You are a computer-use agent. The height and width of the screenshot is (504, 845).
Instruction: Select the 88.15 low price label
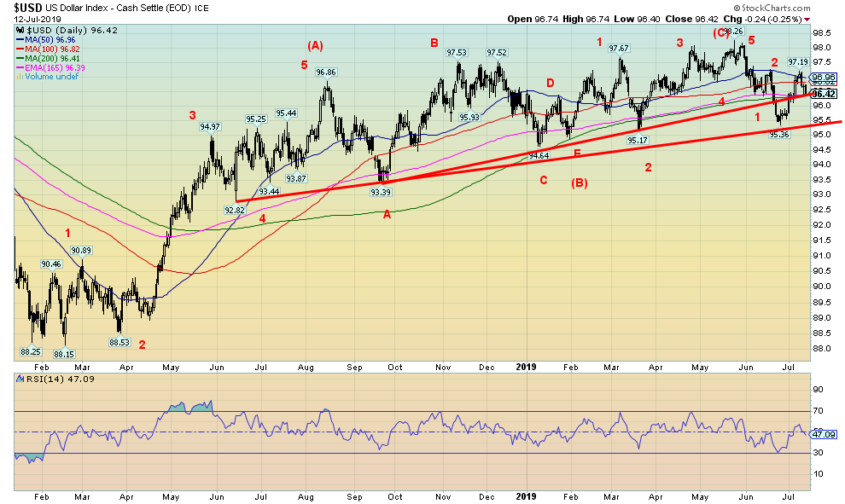pos(64,354)
